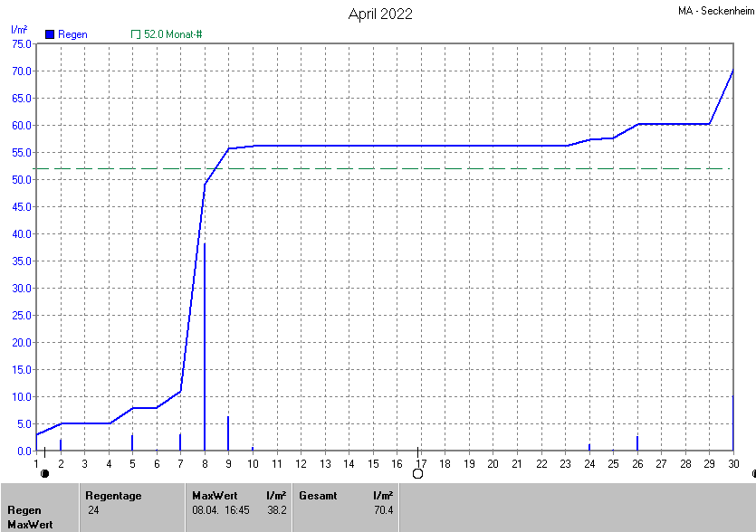
Task: Click the Regentage column header
Action: (x=113, y=496)
